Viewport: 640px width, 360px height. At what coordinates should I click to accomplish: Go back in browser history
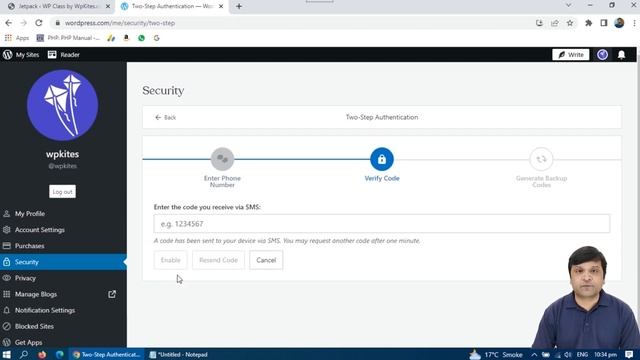[x=9, y=23]
